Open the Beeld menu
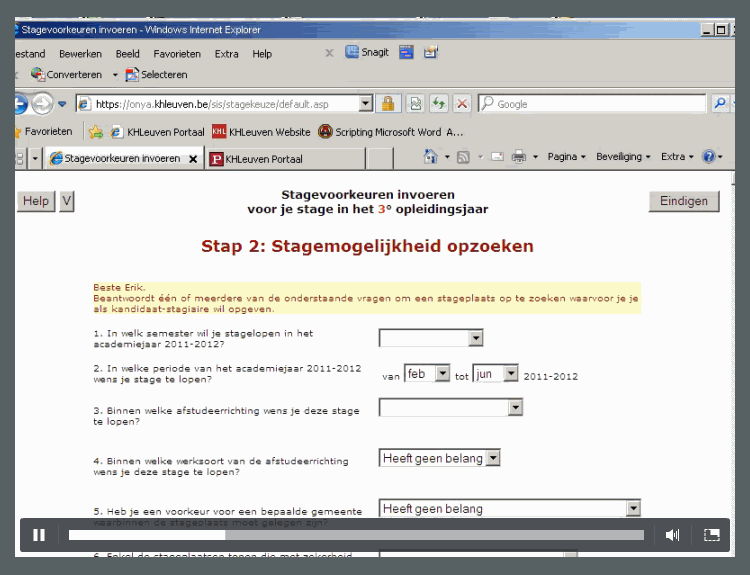The image size is (750, 575). click(x=127, y=54)
